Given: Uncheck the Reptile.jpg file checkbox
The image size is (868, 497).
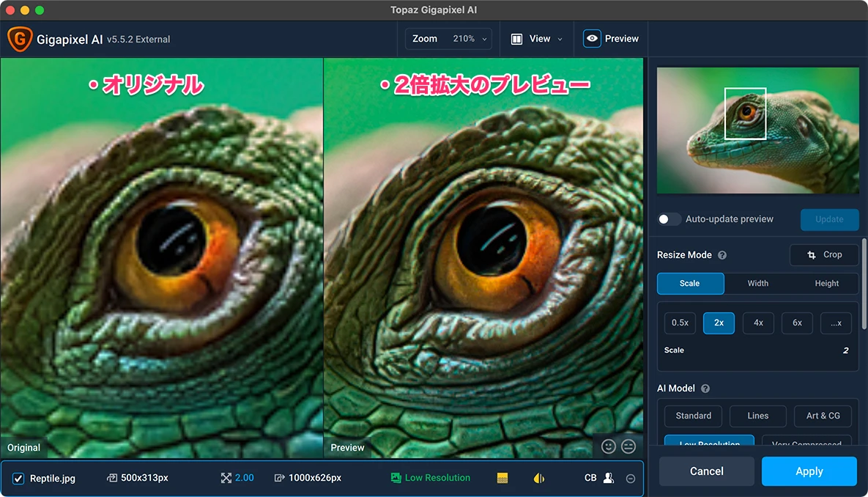Looking at the screenshot, I should 18,479.
